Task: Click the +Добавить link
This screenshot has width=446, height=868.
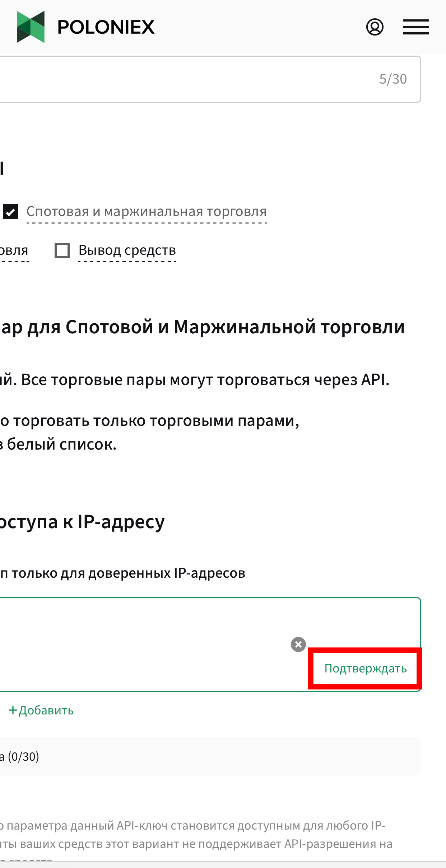Action: point(41,710)
